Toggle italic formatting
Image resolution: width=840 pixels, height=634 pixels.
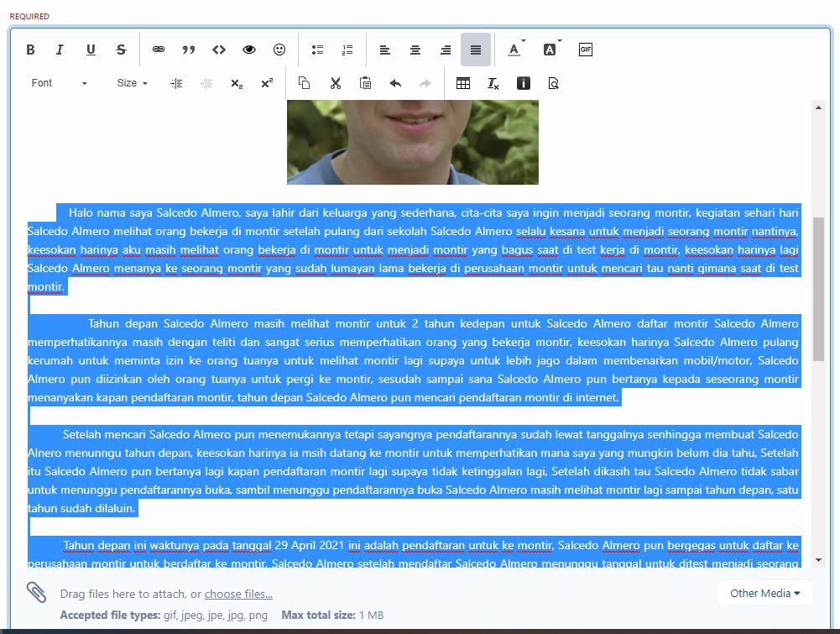click(x=60, y=50)
